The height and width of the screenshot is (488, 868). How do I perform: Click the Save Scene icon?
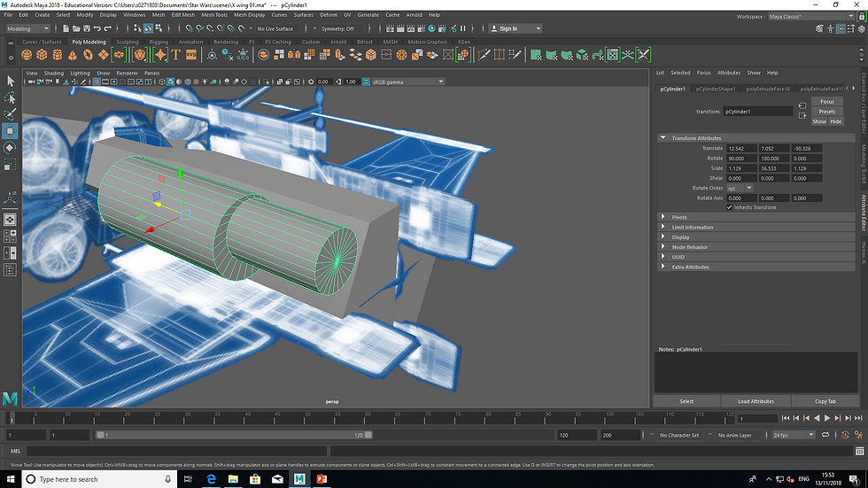[x=87, y=28]
